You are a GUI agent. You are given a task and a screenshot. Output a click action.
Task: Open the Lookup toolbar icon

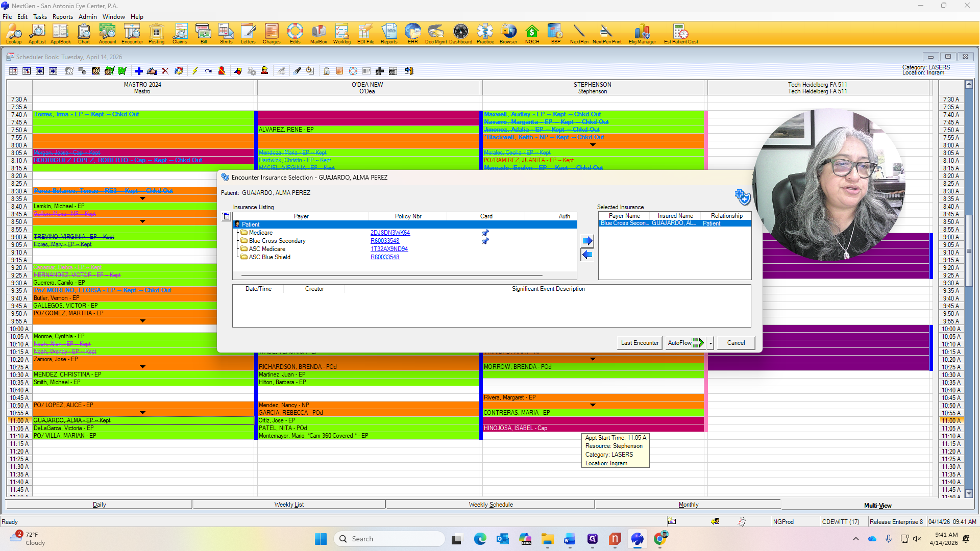click(14, 34)
